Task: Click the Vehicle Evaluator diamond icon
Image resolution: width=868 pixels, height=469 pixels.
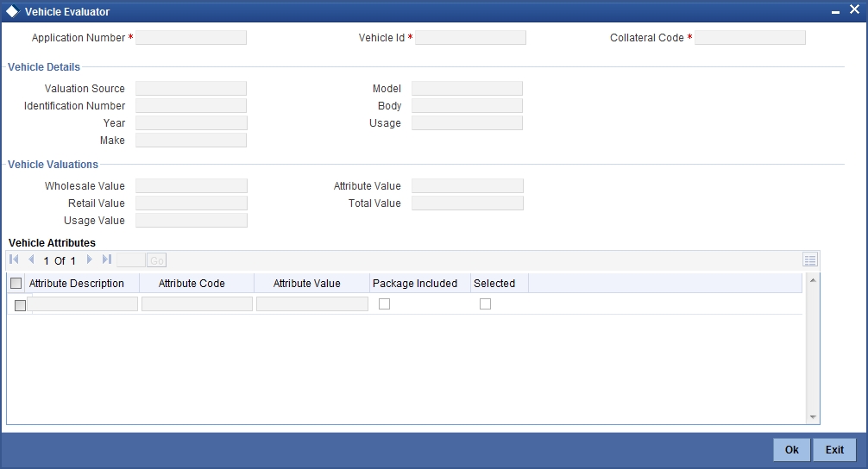Action: click(12, 11)
